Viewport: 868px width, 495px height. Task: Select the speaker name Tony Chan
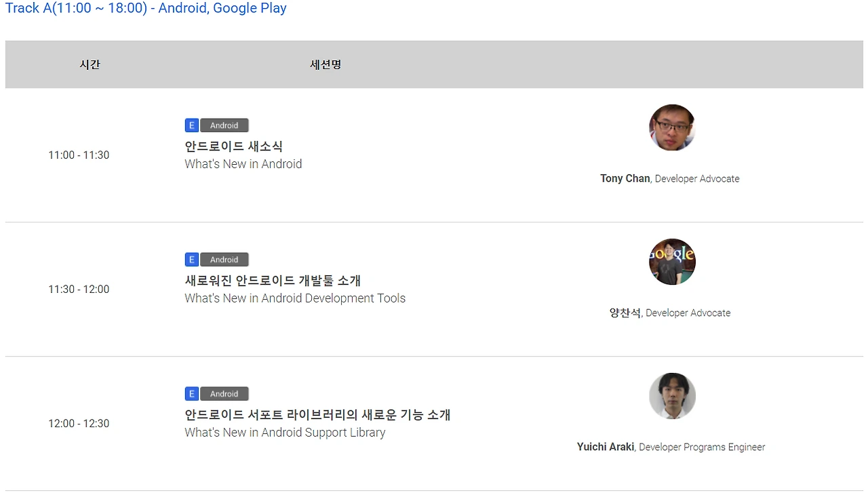click(625, 178)
